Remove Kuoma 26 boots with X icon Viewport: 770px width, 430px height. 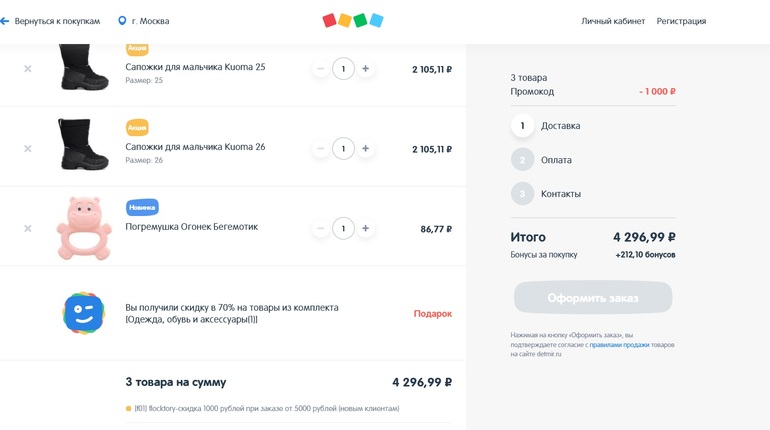[28, 149]
